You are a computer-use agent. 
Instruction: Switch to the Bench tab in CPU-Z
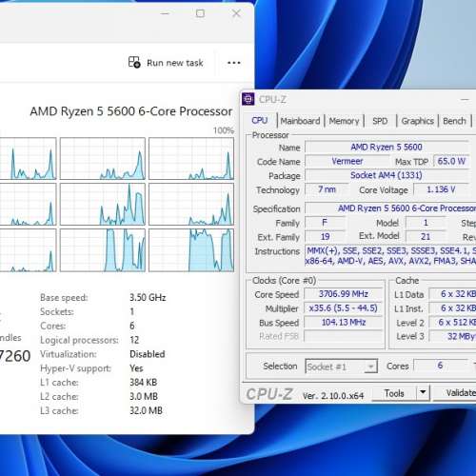[454, 121]
